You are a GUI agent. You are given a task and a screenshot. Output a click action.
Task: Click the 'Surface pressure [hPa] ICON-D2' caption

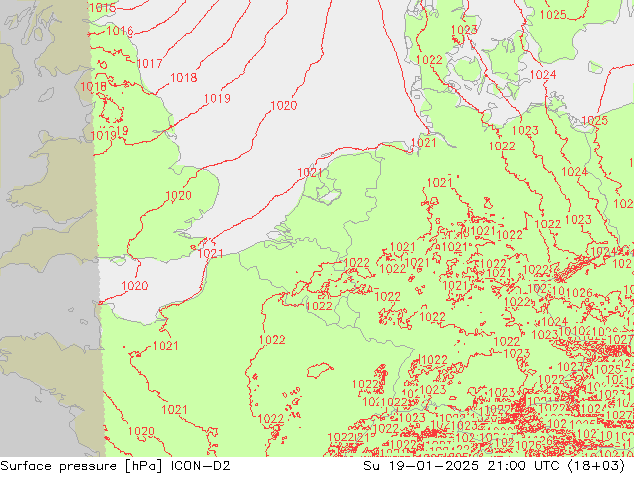point(115,466)
